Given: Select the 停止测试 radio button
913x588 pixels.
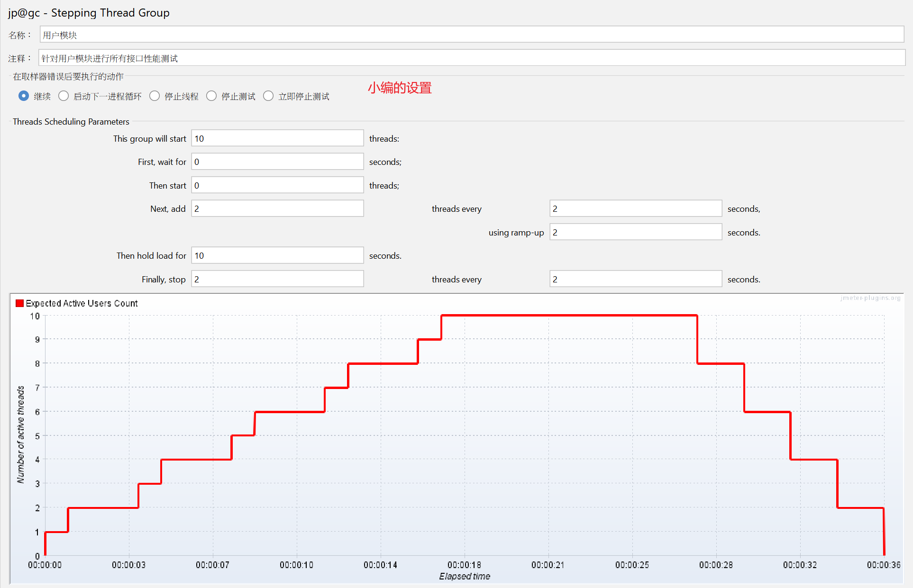Looking at the screenshot, I should click(211, 96).
